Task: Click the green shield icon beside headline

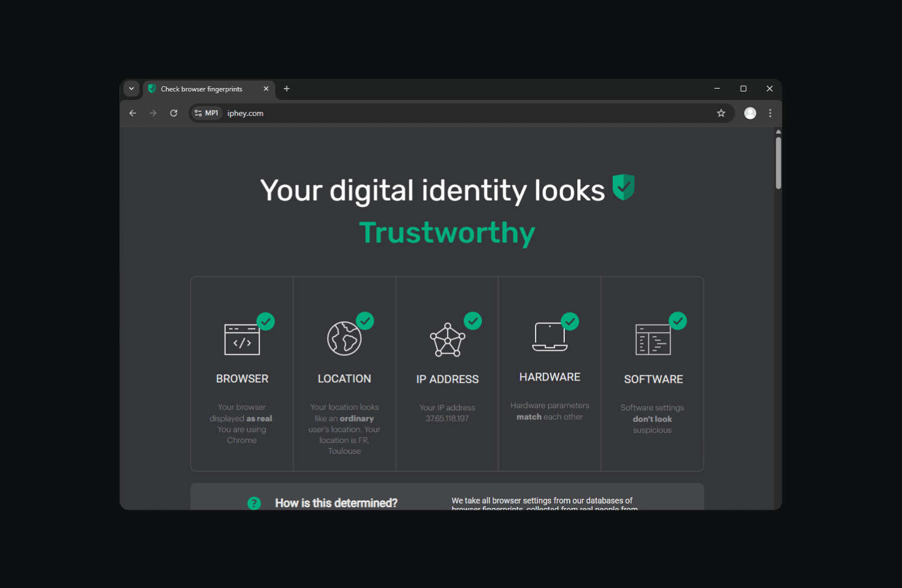Action: tap(624, 187)
